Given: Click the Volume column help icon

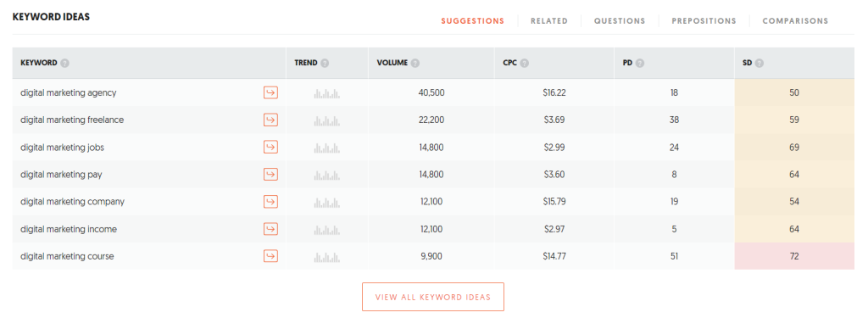Looking at the screenshot, I should pyautogui.click(x=415, y=63).
